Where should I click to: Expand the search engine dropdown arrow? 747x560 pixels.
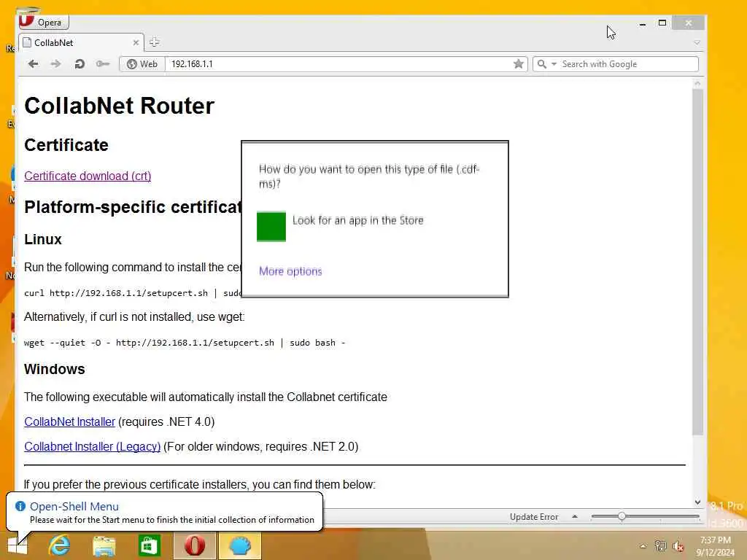[554, 64]
